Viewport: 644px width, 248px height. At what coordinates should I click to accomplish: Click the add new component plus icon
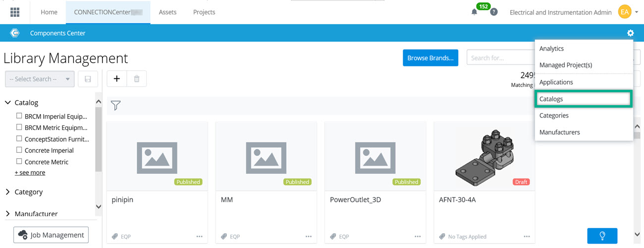click(x=117, y=79)
